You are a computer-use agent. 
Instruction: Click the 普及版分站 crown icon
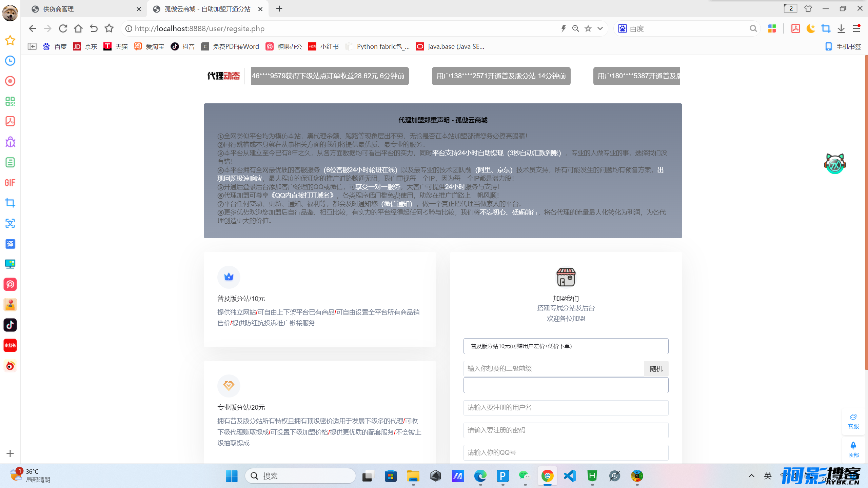coord(229,277)
